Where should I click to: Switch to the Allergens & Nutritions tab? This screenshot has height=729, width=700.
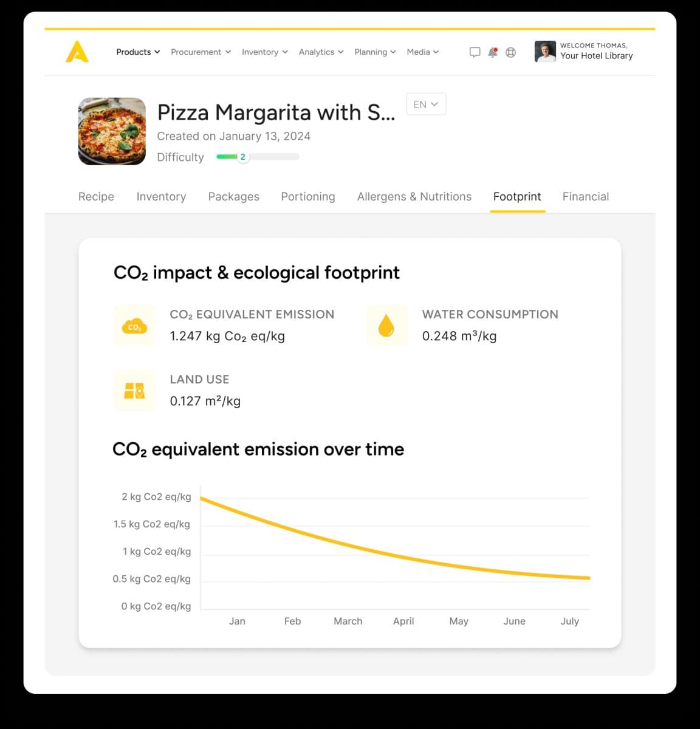click(x=414, y=197)
